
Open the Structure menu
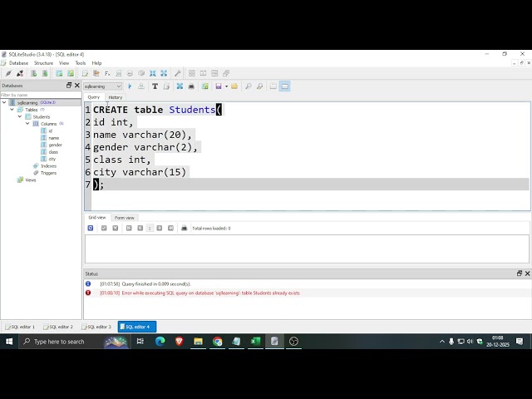(43, 63)
